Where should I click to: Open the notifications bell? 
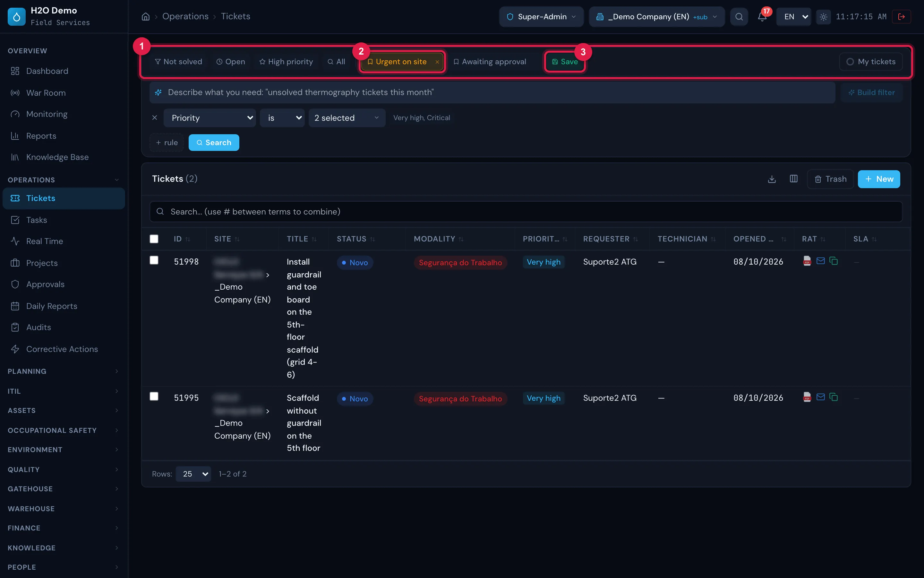762,17
